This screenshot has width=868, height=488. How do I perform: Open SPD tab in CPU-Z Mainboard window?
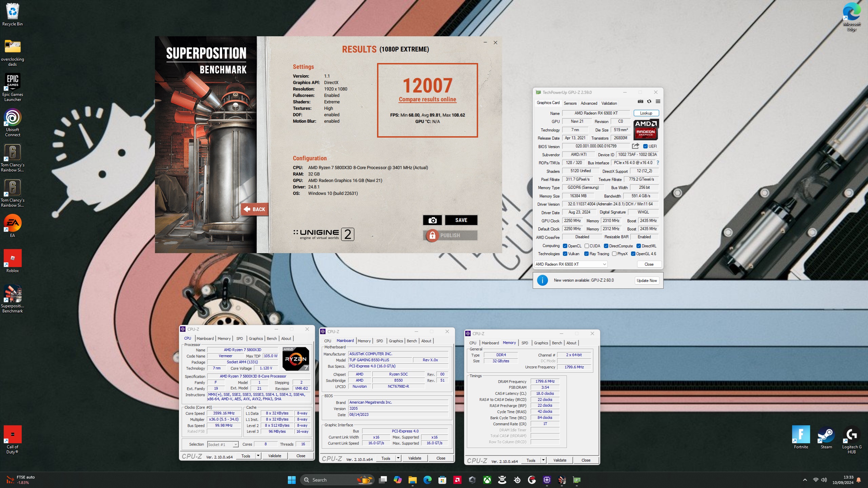click(379, 341)
